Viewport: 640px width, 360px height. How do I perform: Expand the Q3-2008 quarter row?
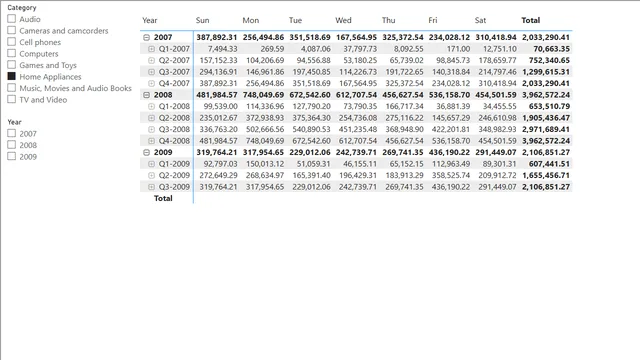[151, 129]
